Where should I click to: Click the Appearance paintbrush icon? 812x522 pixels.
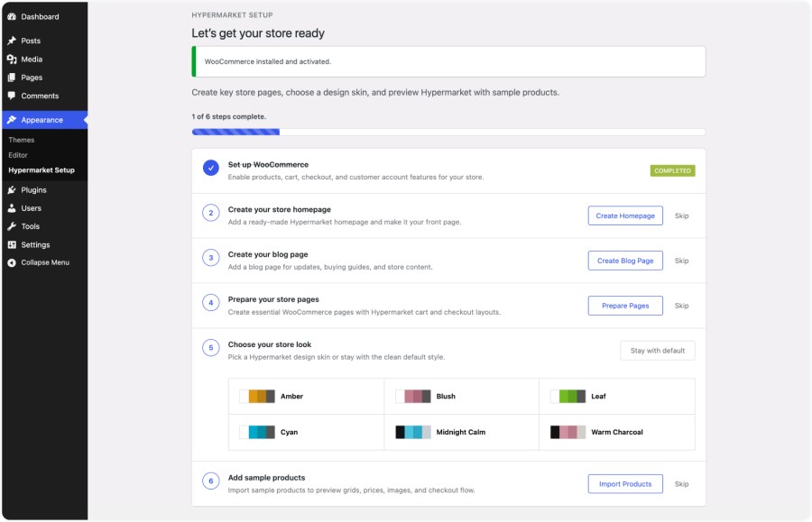coord(12,120)
